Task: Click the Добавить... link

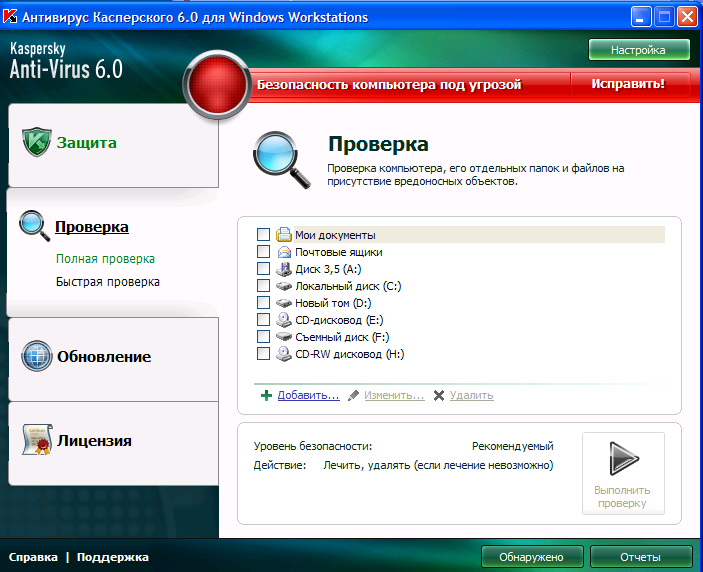Action: [308, 395]
